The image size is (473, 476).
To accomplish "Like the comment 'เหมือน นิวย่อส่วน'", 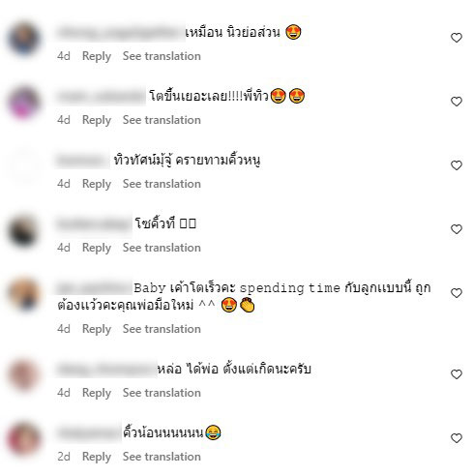I will [x=457, y=38].
